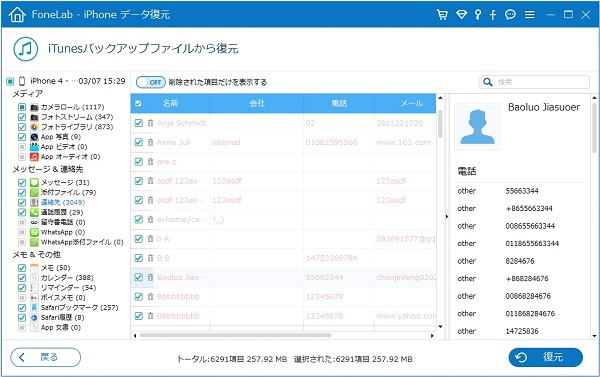
Task: Click the table scroll-down arrow
Action: point(440,326)
